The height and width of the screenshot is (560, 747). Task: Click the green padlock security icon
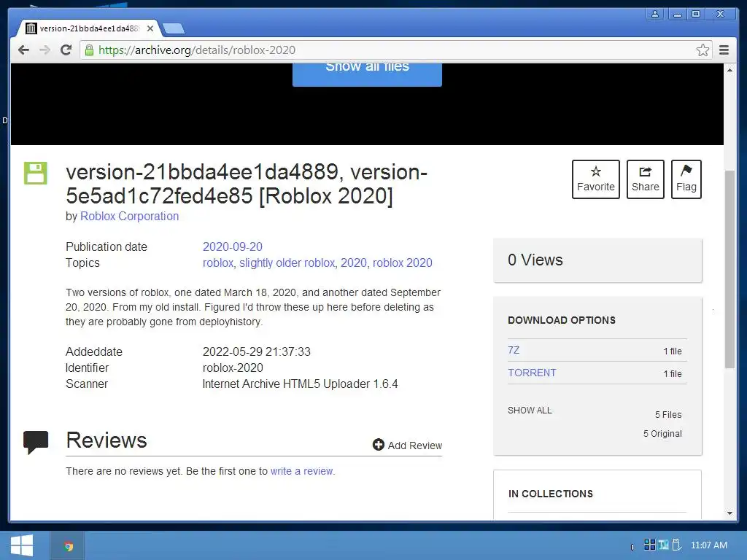pos(89,50)
